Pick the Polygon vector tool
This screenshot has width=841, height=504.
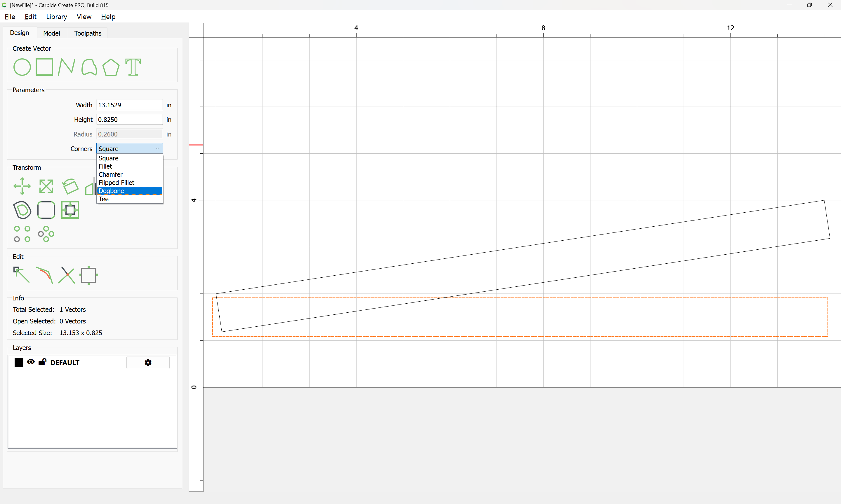(111, 67)
